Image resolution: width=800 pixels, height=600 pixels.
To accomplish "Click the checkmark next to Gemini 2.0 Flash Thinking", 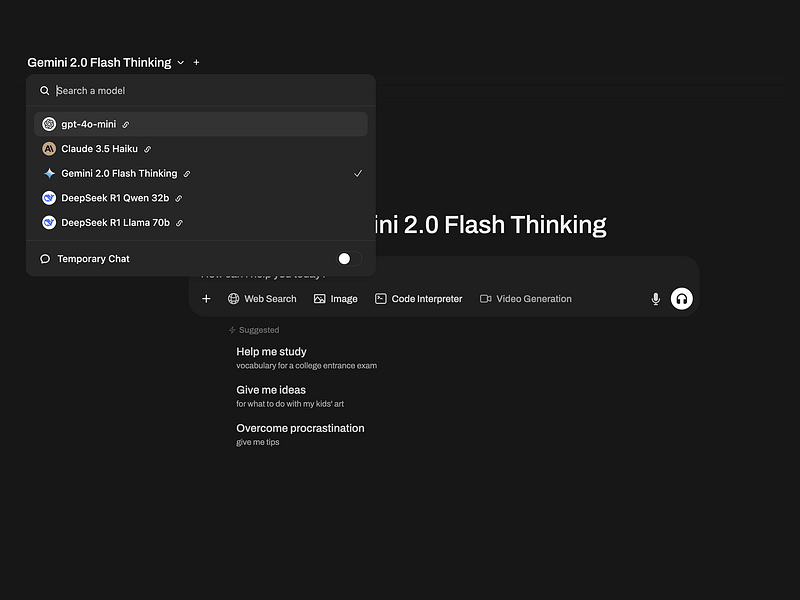I will tap(358, 173).
